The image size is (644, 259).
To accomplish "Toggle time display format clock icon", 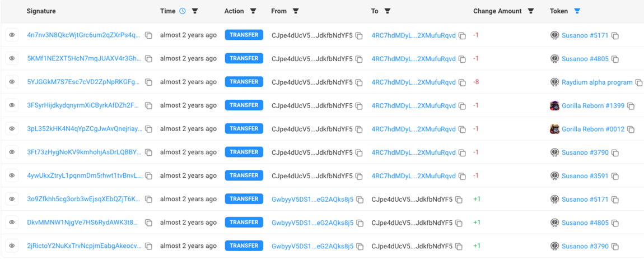I will tap(183, 11).
